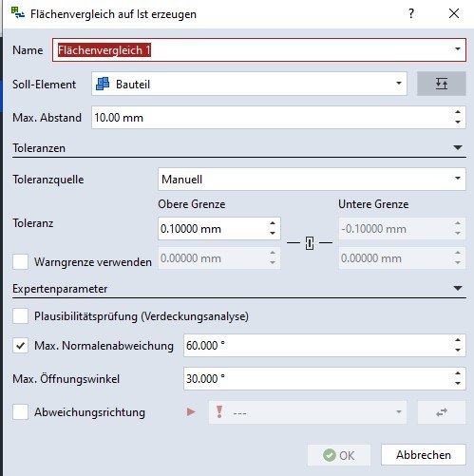474x476 pixels.
Task: Click the red exclamation warning icon
Action: click(219, 412)
